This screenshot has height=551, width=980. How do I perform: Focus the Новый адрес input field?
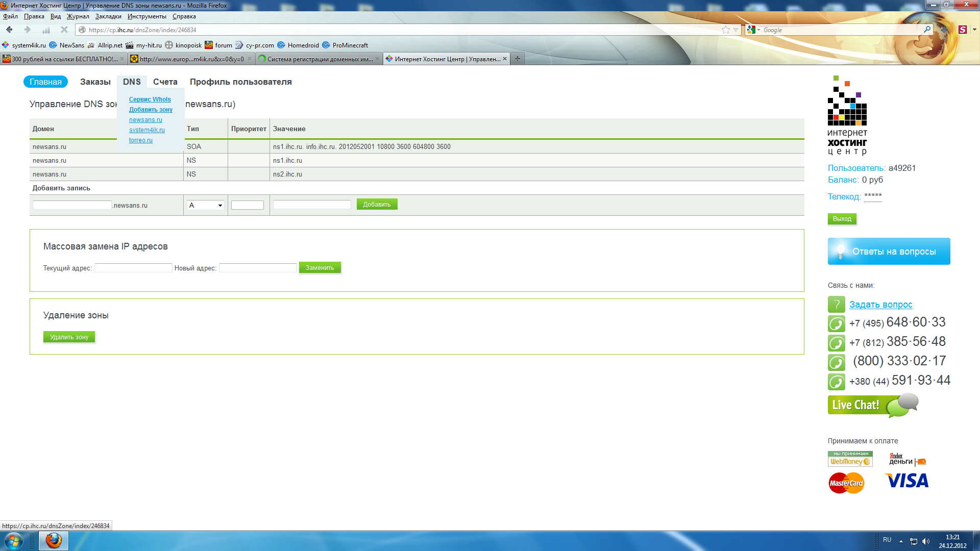(x=258, y=268)
